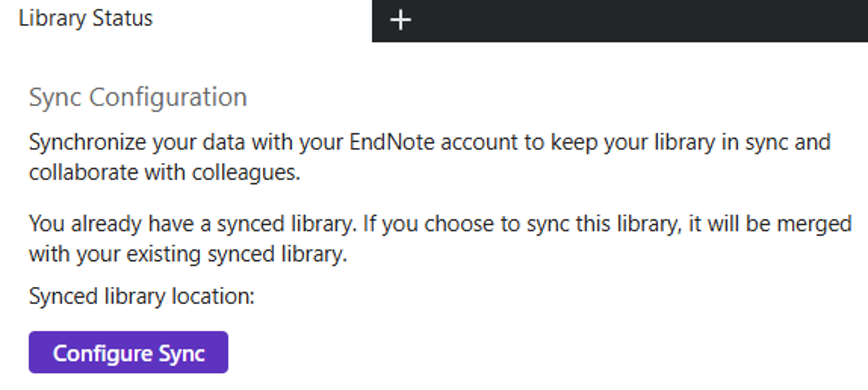The height and width of the screenshot is (390, 868).
Task: Click the word "Status" in the tab title
Action: point(122,18)
